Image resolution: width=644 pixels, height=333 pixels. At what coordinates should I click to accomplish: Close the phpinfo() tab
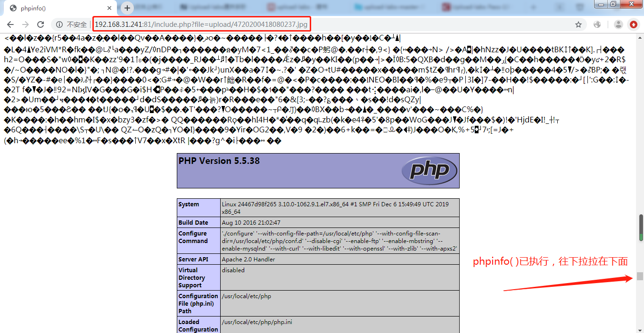[x=109, y=8]
